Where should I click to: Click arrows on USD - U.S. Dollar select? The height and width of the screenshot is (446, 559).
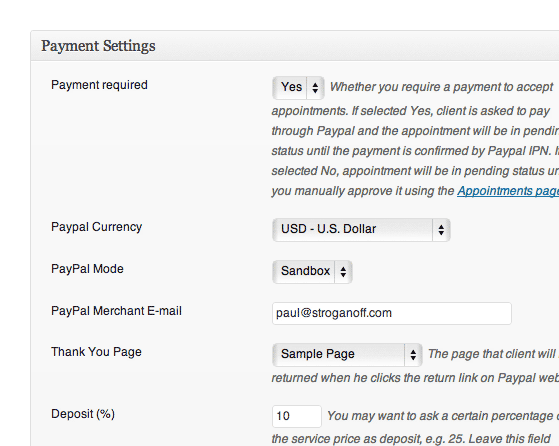(441, 230)
